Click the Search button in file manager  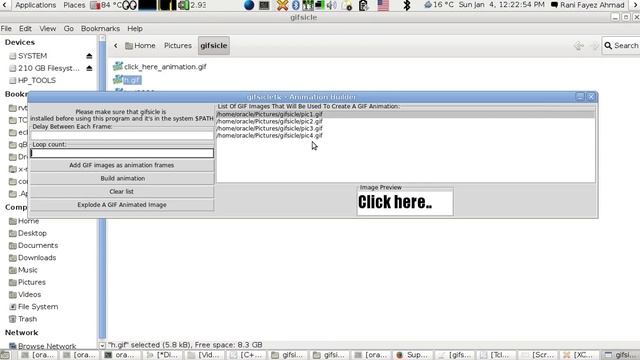[x=621, y=46]
